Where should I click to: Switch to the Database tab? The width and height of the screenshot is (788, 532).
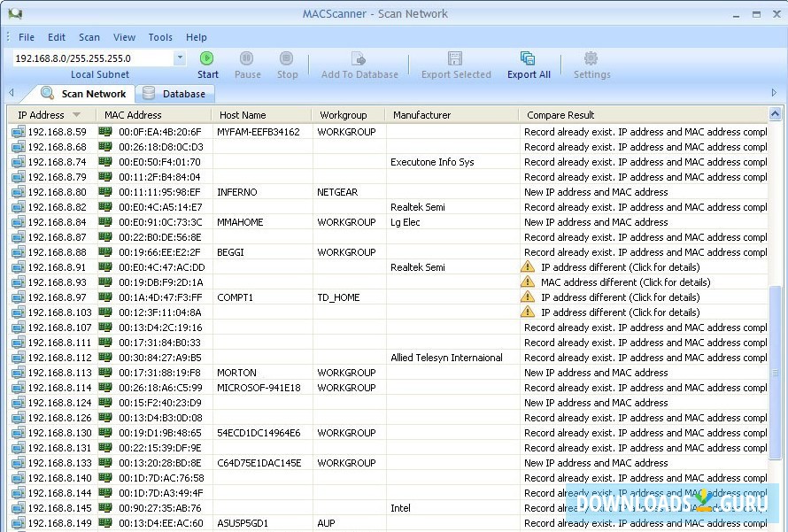175,94
